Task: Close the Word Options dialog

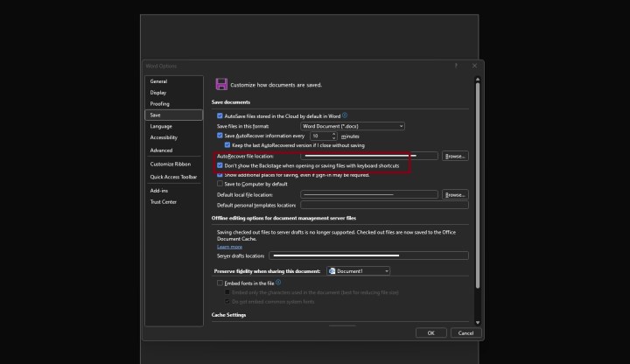Action: [474, 66]
